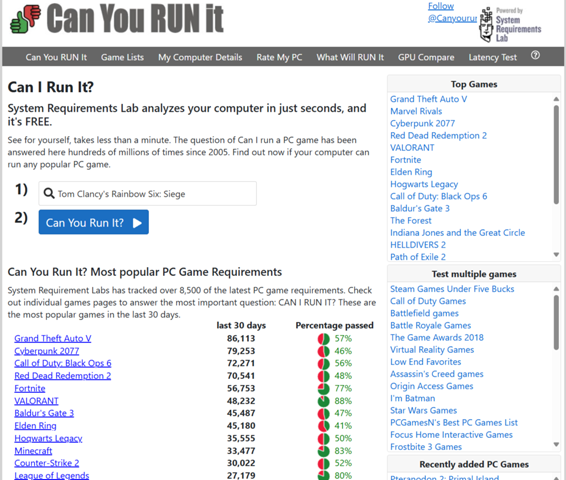Open Frostbite 3 Games list
566x480 pixels.
pos(426,447)
